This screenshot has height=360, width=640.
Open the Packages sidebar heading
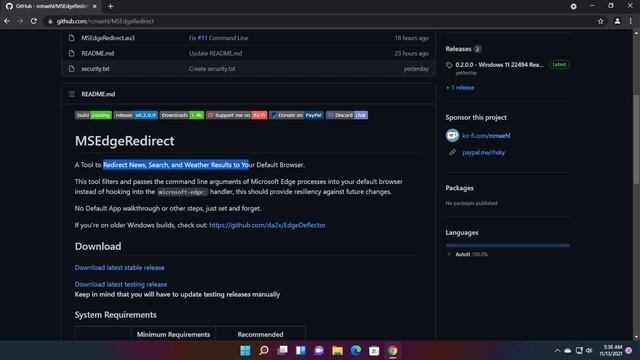pyautogui.click(x=459, y=188)
